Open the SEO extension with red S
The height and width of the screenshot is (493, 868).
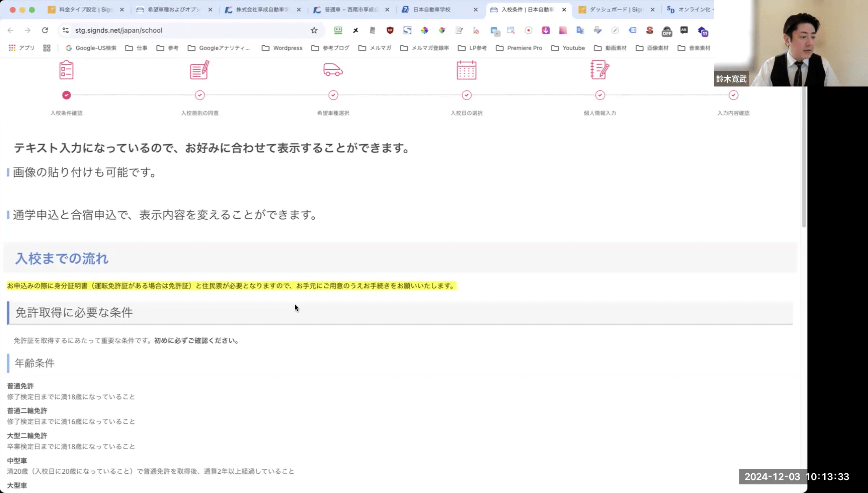click(x=649, y=30)
